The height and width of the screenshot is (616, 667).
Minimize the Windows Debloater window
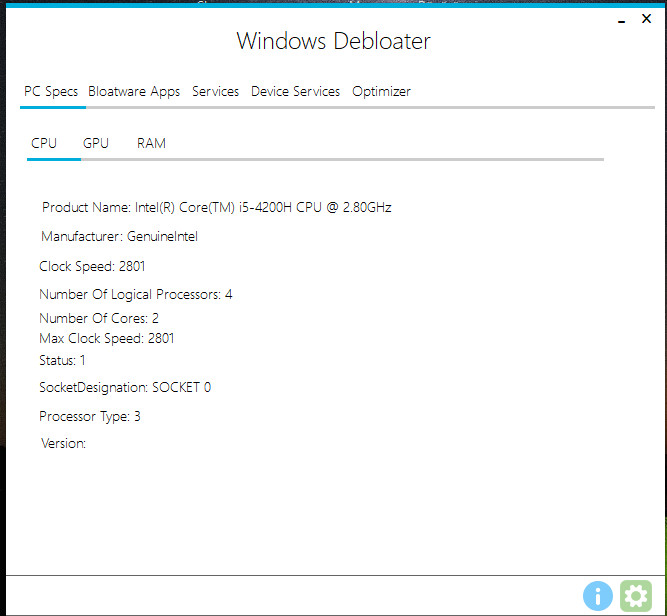click(621, 20)
